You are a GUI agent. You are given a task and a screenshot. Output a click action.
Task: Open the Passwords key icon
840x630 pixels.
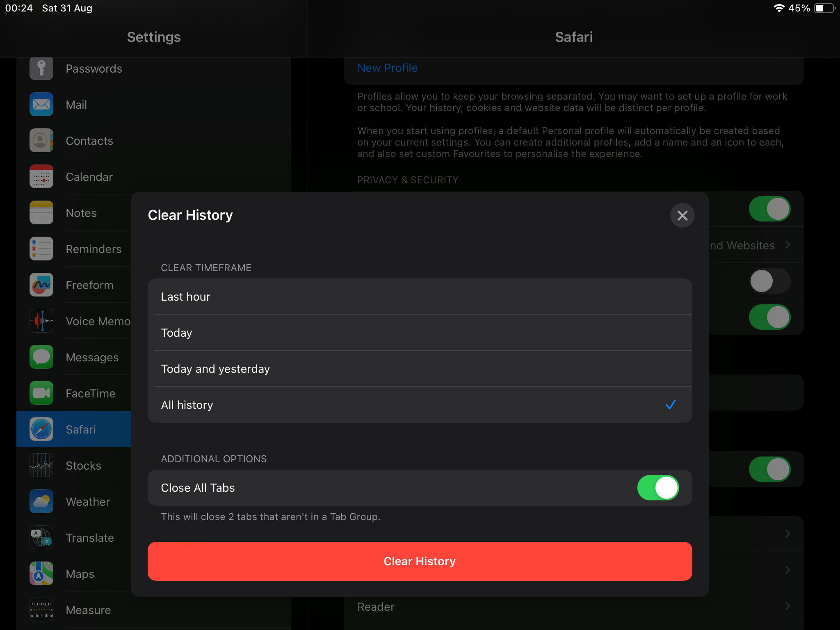41,68
